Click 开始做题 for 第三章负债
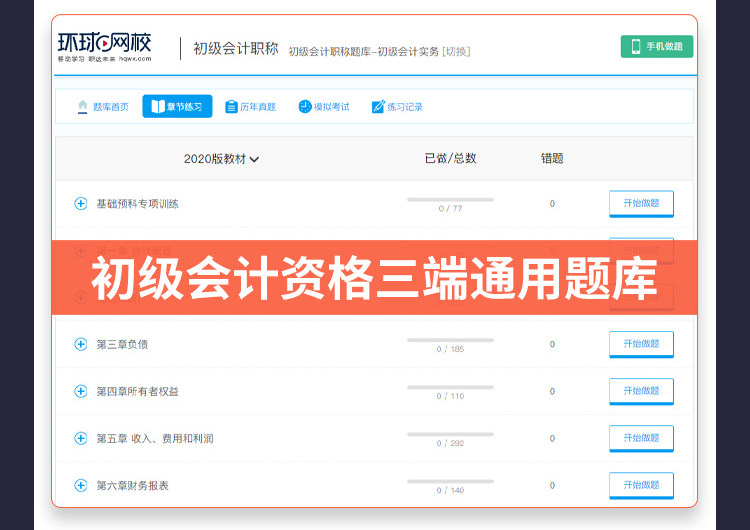This screenshot has width=750, height=530. click(x=641, y=344)
